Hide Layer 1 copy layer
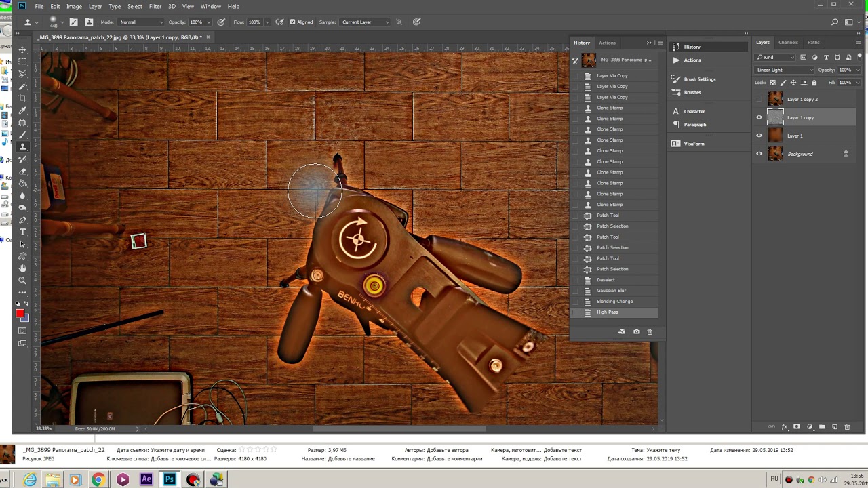Screen dimensions: 868x488 [x=759, y=117]
